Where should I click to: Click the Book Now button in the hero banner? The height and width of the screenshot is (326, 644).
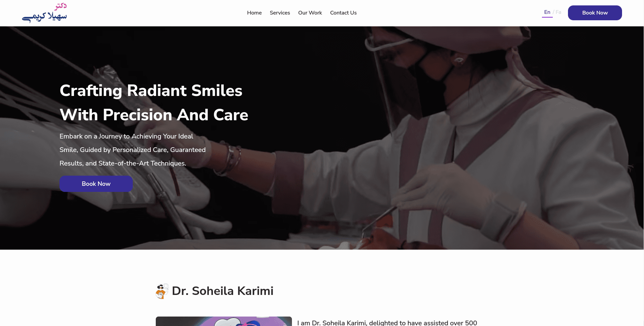[96, 184]
